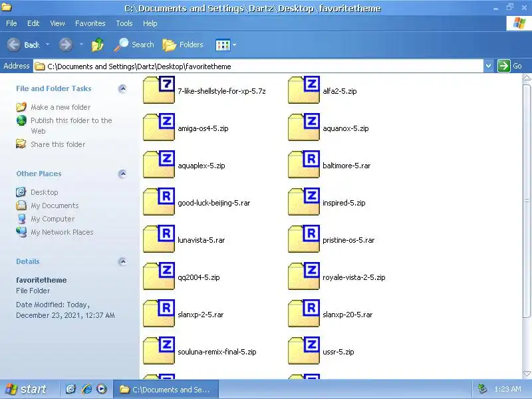532x399 pixels.
Task: Open the Help menu
Action: pos(150,23)
